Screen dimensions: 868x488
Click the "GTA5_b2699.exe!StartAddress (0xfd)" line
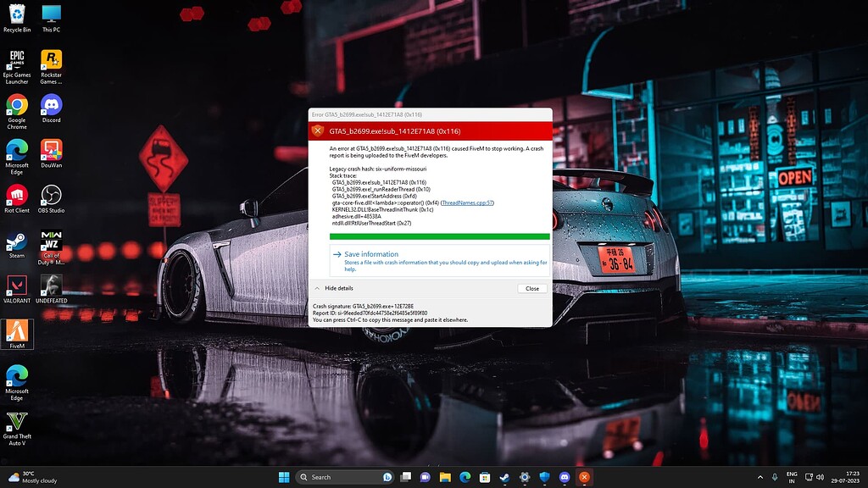click(374, 196)
